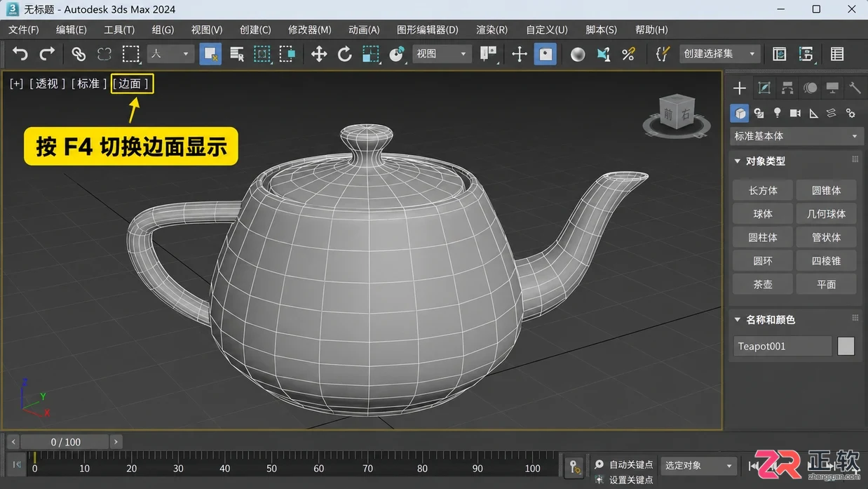This screenshot has height=489, width=868.
Task: Activate the Select Object tool
Action: tap(210, 54)
